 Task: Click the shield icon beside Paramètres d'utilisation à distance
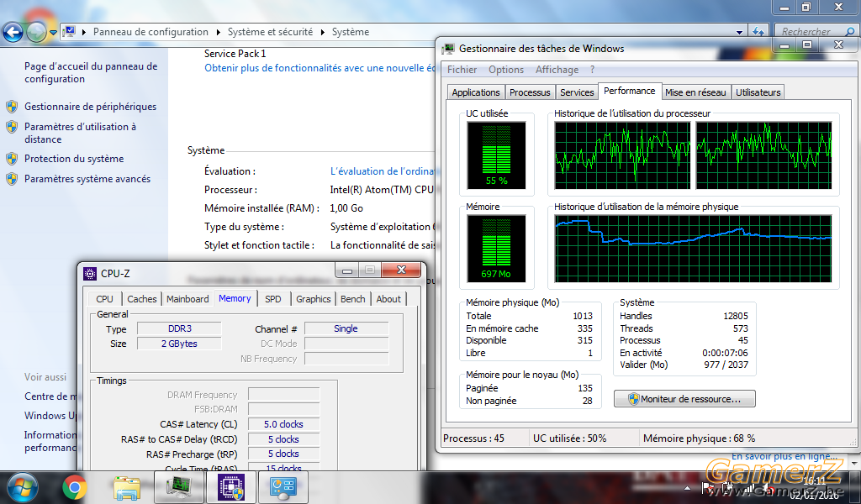tap(12, 127)
